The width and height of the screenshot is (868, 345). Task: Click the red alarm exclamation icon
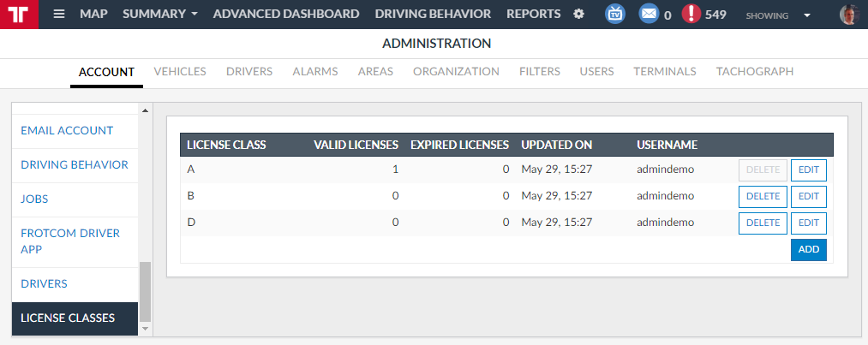click(x=691, y=15)
